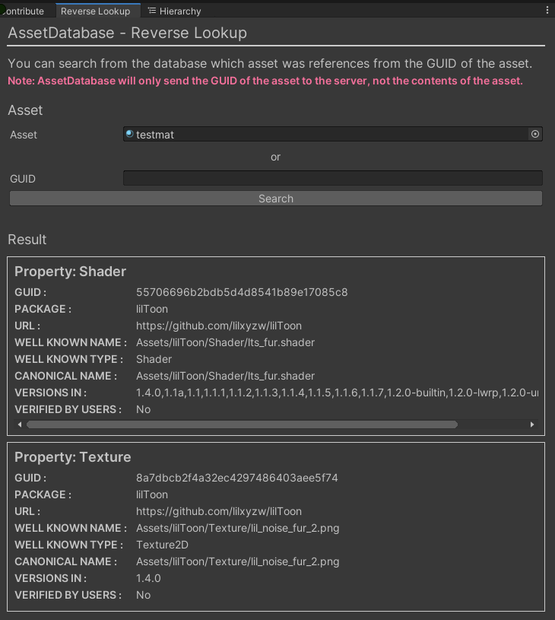Click the Shader versions list value

tap(337, 393)
